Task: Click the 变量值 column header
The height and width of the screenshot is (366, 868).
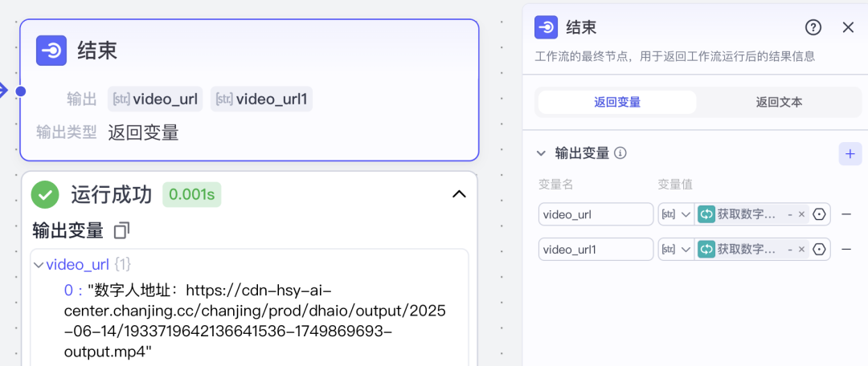Action: coord(675,185)
